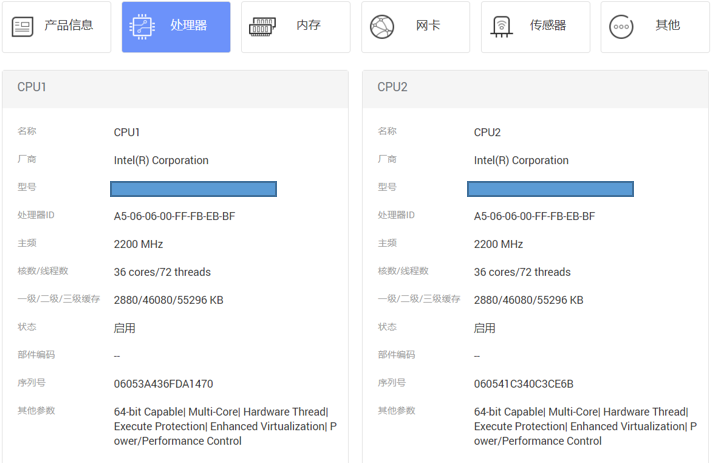
Task: Select the highlighted 处理器 tab label
Action: (x=189, y=25)
